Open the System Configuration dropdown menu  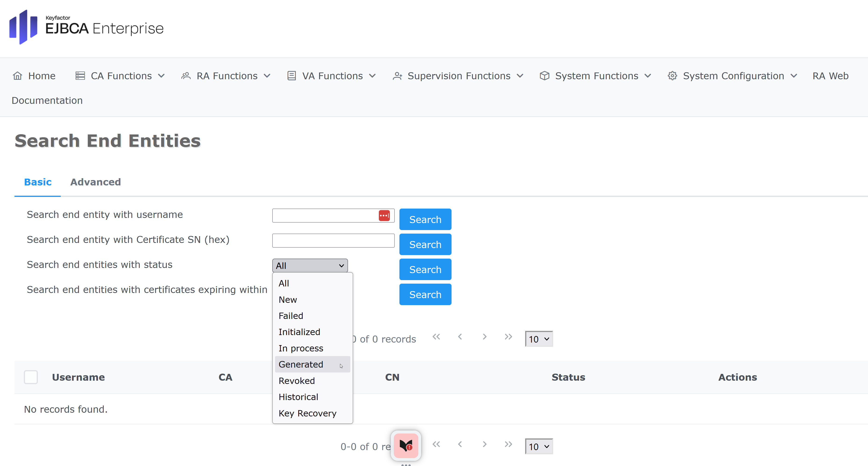click(x=732, y=76)
